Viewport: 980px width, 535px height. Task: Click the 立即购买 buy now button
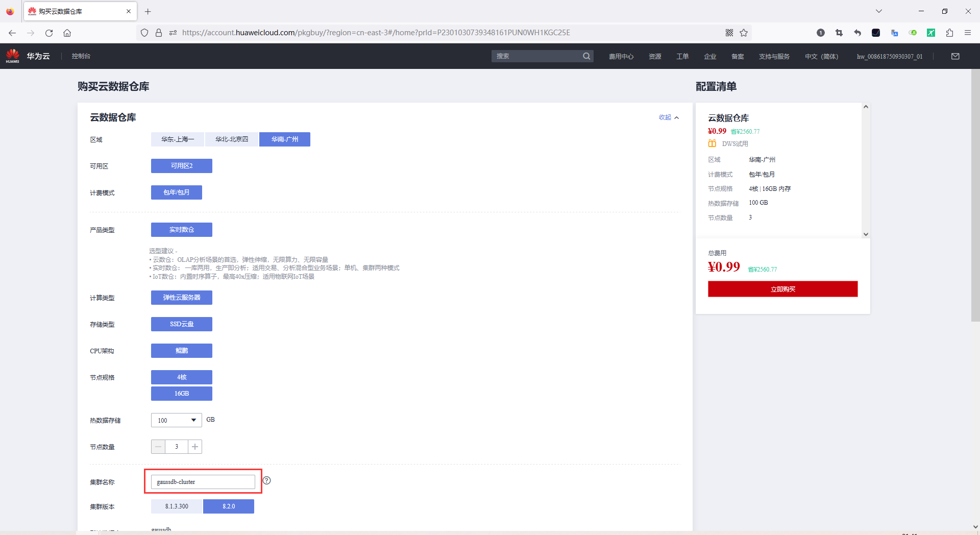[x=783, y=289]
